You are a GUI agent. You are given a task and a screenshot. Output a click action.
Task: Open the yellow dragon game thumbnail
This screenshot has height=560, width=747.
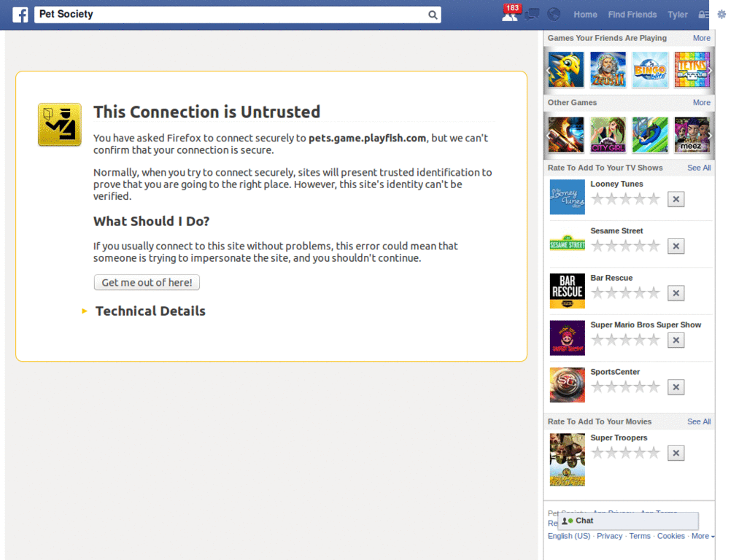[566, 69]
